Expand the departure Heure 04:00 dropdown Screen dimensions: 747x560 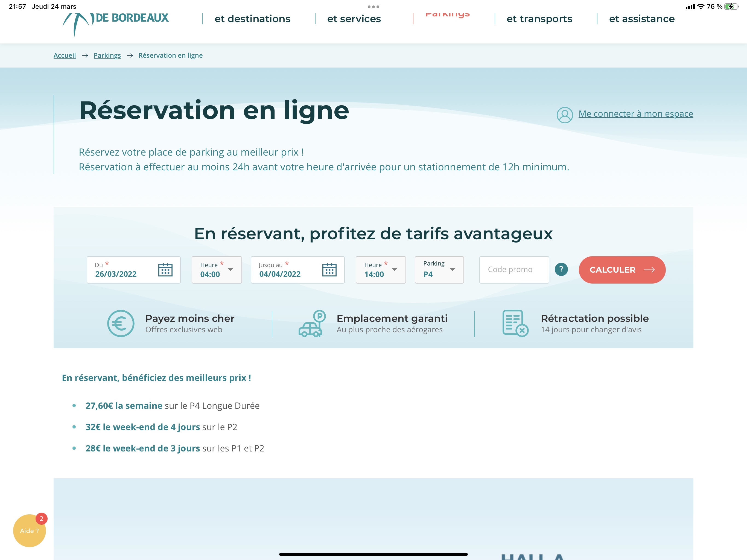point(217,270)
